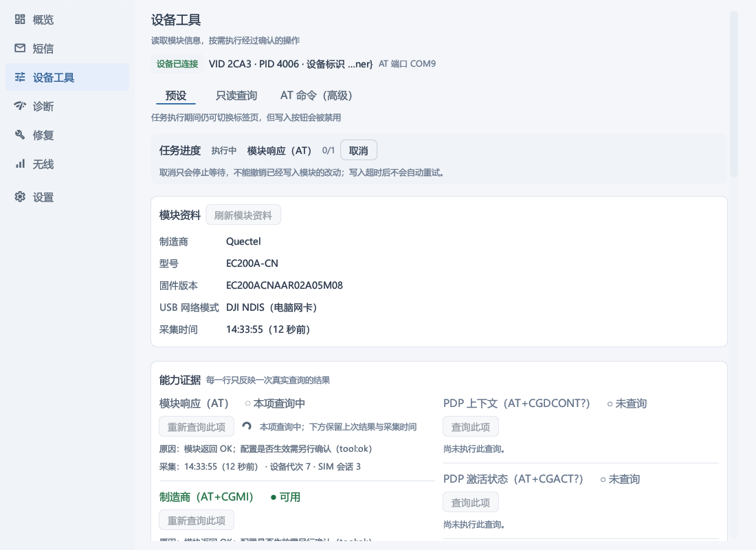Screen dimensions: 756x550
Task: Go to the 修复 page
Action: pyautogui.click(x=67, y=135)
